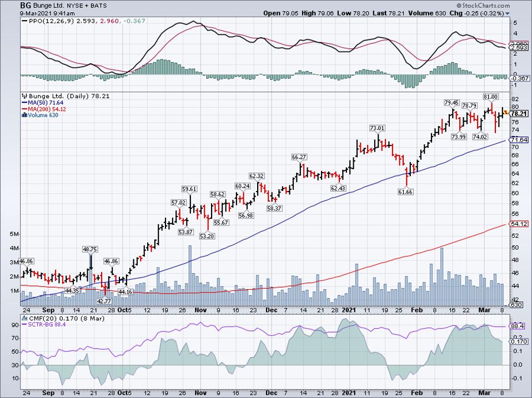Click the 42.77 price low label
Viewport: 532px width, 398px height.
(104, 301)
